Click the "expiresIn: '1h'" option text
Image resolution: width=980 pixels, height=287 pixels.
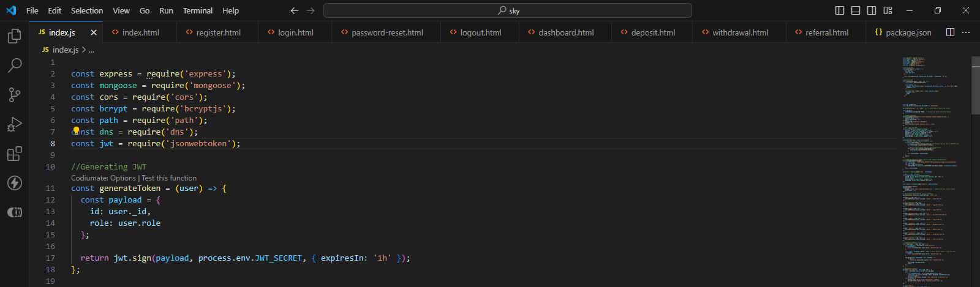point(356,258)
